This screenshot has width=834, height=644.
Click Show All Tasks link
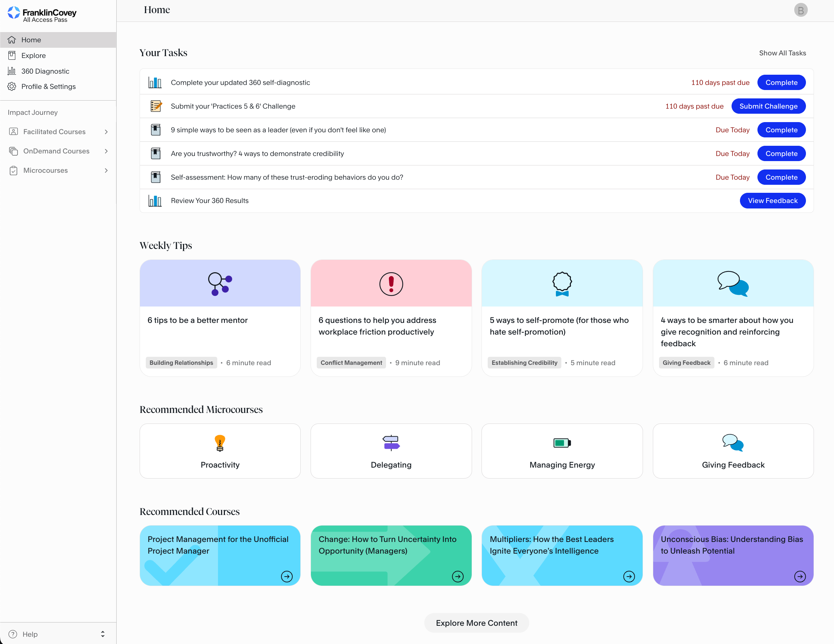(x=782, y=53)
